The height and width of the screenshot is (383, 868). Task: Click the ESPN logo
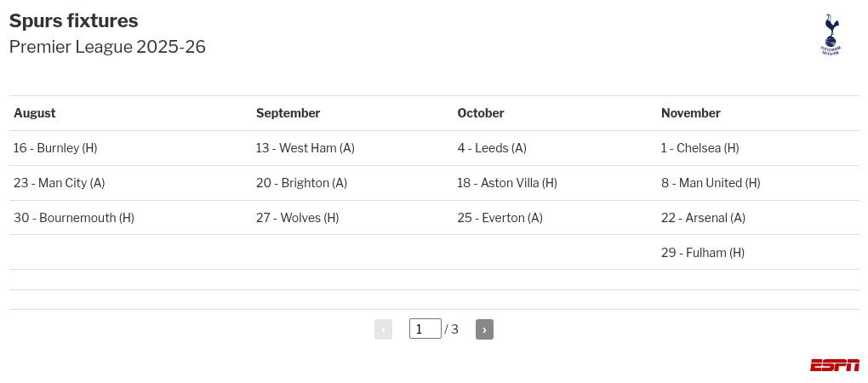pos(835,365)
